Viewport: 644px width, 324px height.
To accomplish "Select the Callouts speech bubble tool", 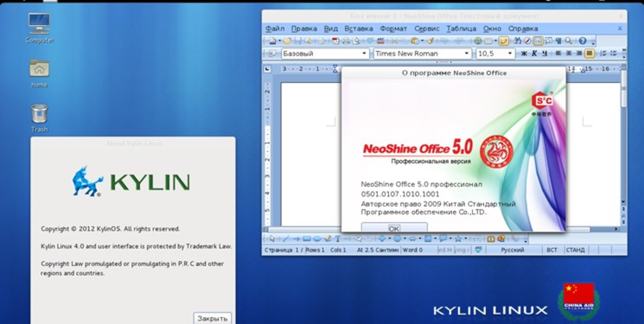I will click(x=443, y=239).
